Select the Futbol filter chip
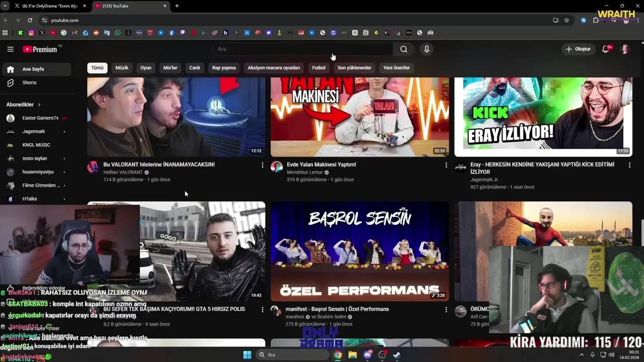The image size is (644, 362). pos(318,68)
